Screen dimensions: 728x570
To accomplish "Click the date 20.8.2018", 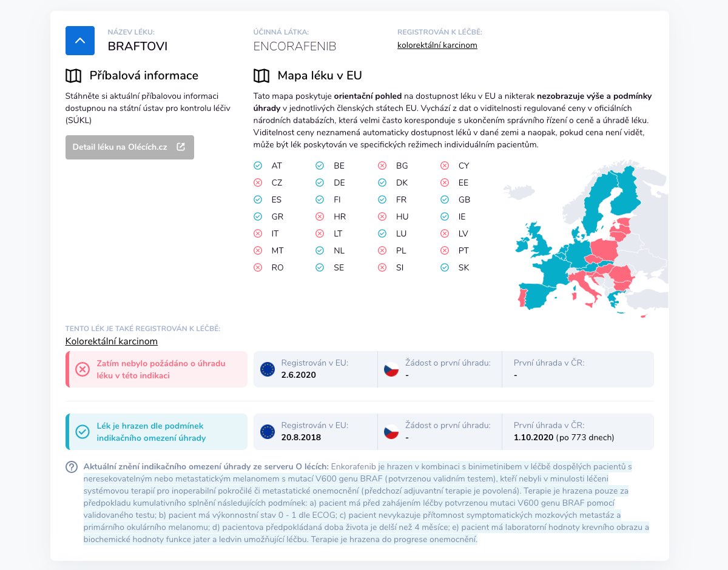I will (x=301, y=437).
